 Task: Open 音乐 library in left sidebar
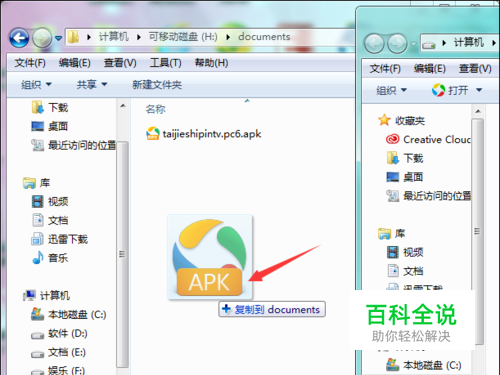coord(50,258)
